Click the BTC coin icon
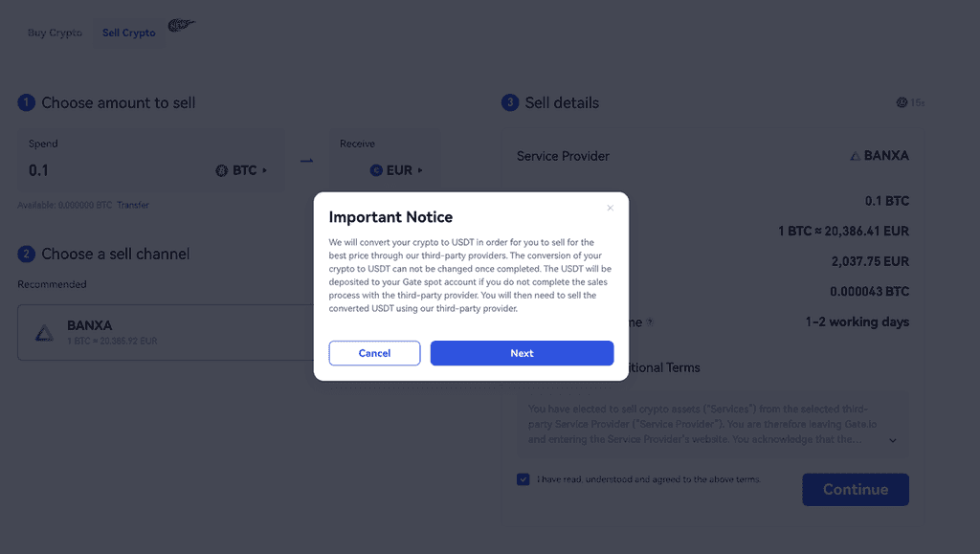This screenshot has width=980, height=554. tap(222, 170)
